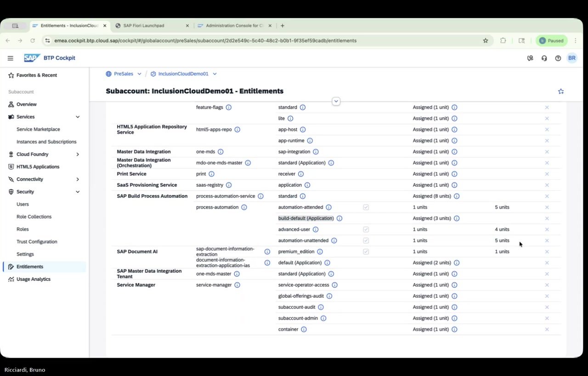The height and width of the screenshot is (376, 588).
Task: Open the hamburger navigation menu
Action: click(10, 58)
